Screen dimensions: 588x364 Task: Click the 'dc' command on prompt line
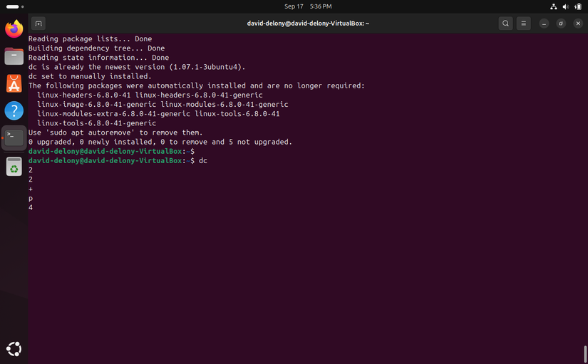pos(203,160)
